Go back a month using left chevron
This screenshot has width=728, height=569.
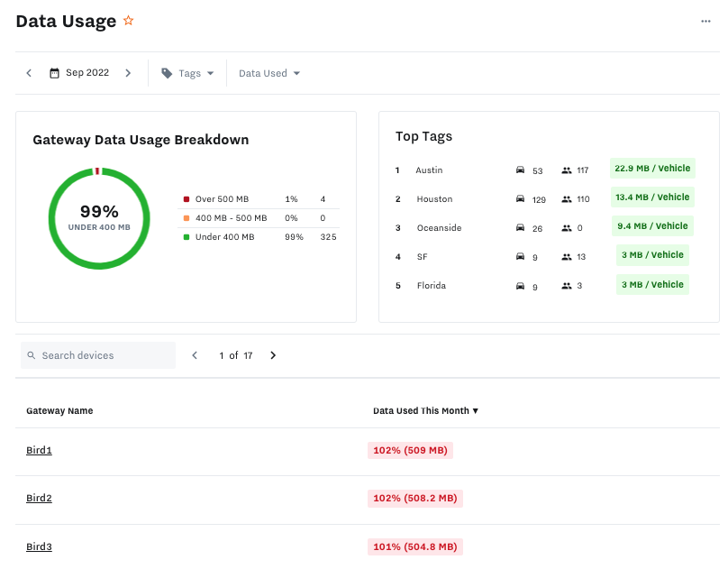[29, 72]
